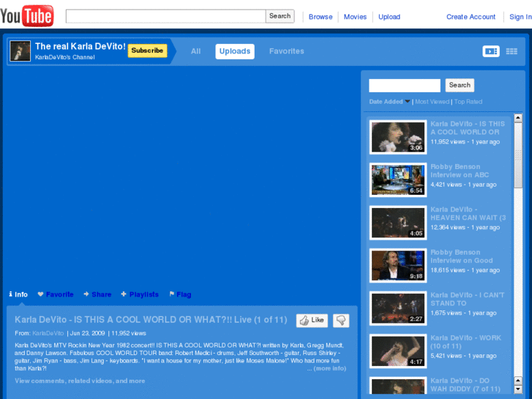Open the Share arrow option
Screen dimensions: 532x399
click(97, 294)
